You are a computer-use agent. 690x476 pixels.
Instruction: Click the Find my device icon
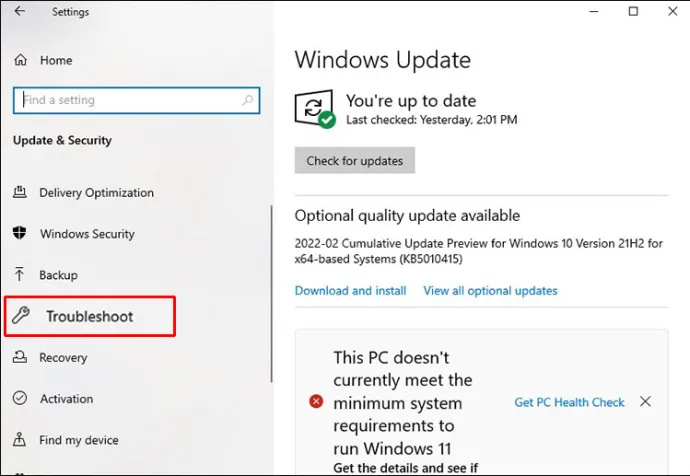[19, 439]
